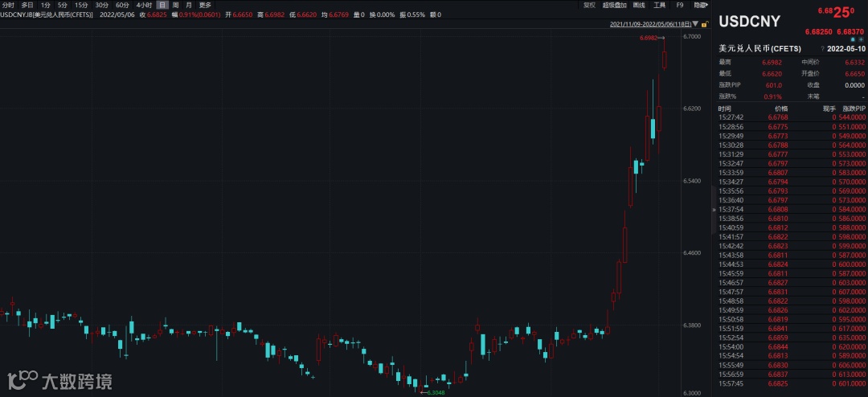Click the 2022-05-10 date label
This screenshot has width=868, height=397.
coord(845,49)
